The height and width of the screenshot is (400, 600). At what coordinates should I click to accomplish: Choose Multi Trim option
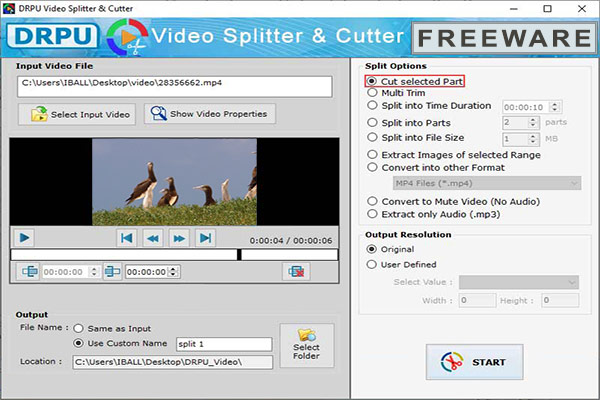tap(396, 93)
